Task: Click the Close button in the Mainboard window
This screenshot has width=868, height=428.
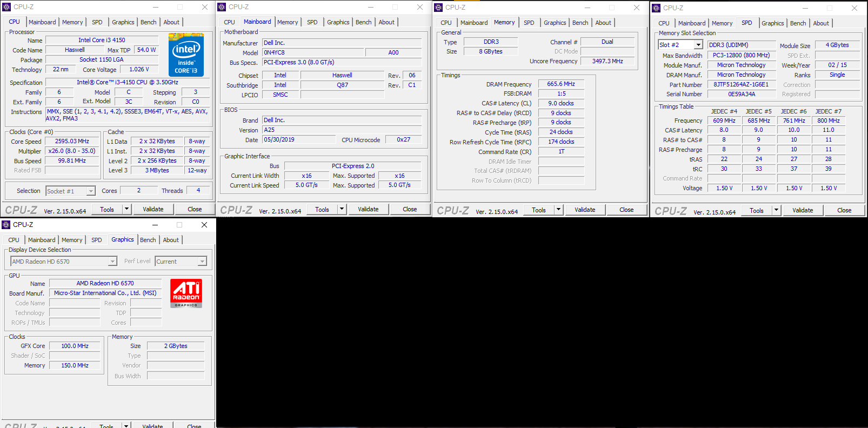Action: pyautogui.click(x=410, y=209)
